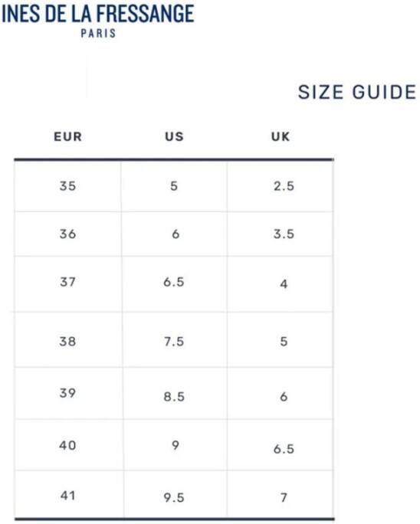This screenshot has height=524, width=420.
Task: Click EUR size 40 cell
Action: click(68, 445)
